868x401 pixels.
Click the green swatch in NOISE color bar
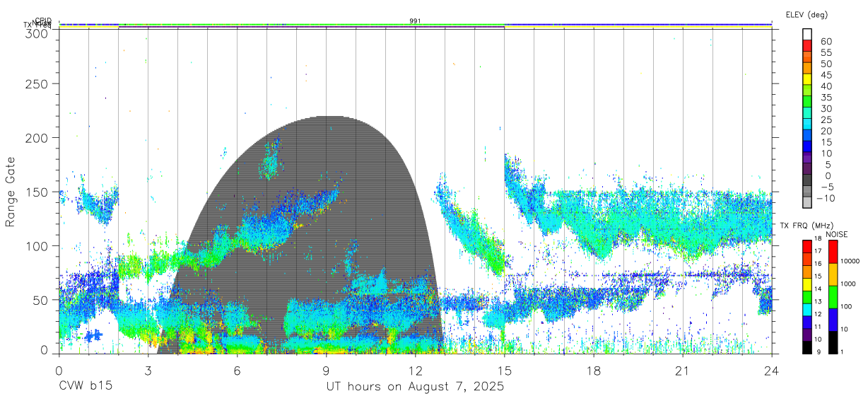pos(833,296)
